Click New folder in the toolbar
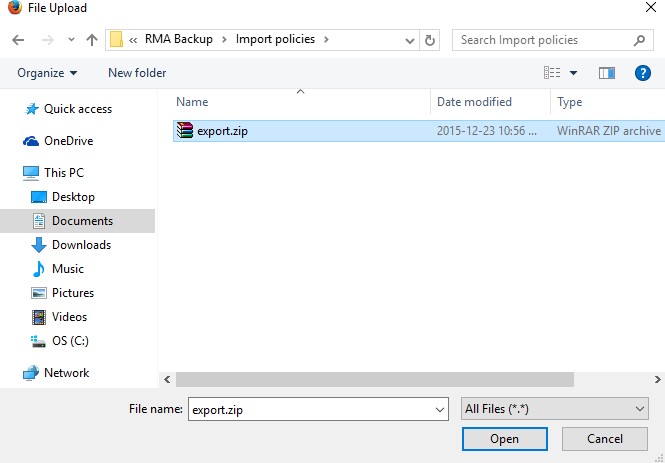Image resolution: width=665 pixels, height=463 pixels. pyautogui.click(x=137, y=73)
